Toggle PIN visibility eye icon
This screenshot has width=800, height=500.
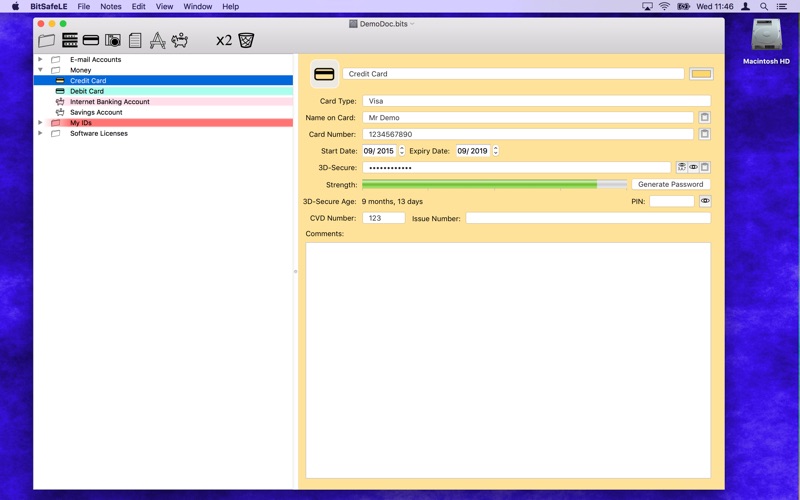705,201
